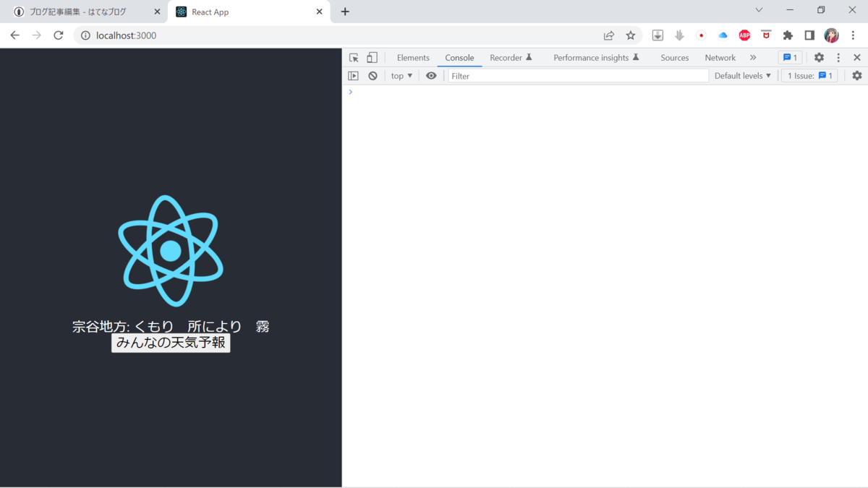This screenshot has width=868, height=488.
Task: Click the 1 Issue link
Action: 809,76
